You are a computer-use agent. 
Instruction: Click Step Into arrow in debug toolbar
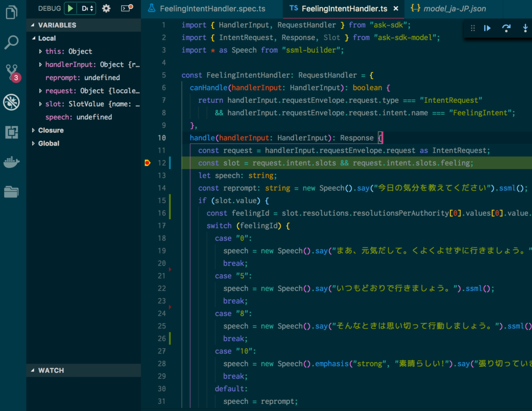[525, 28]
